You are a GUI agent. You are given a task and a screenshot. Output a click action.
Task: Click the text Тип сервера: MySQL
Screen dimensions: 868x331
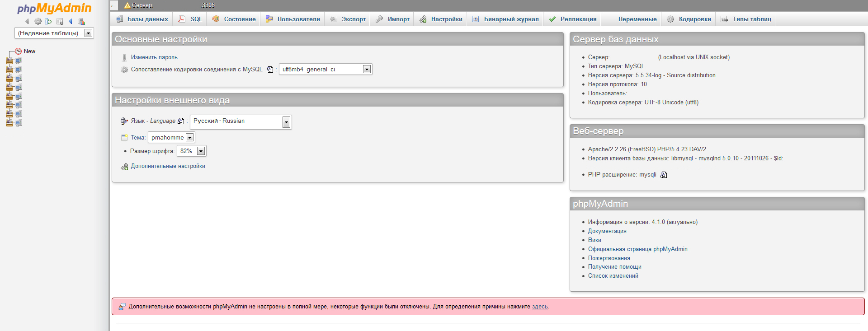[x=616, y=66]
